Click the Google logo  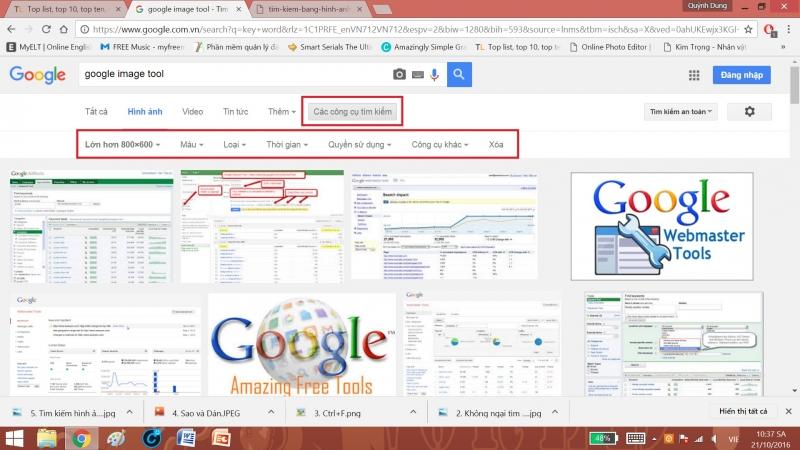(x=38, y=75)
